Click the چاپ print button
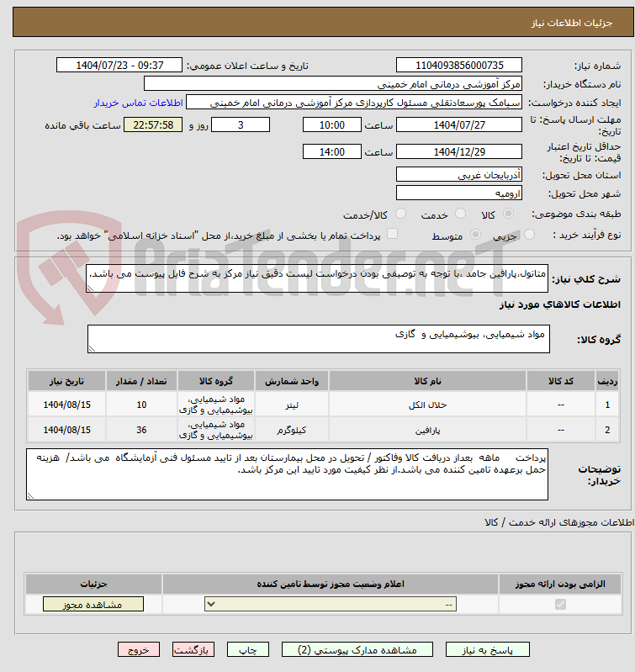Viewport: 635px width, 672px height. [x=247, y=650]
